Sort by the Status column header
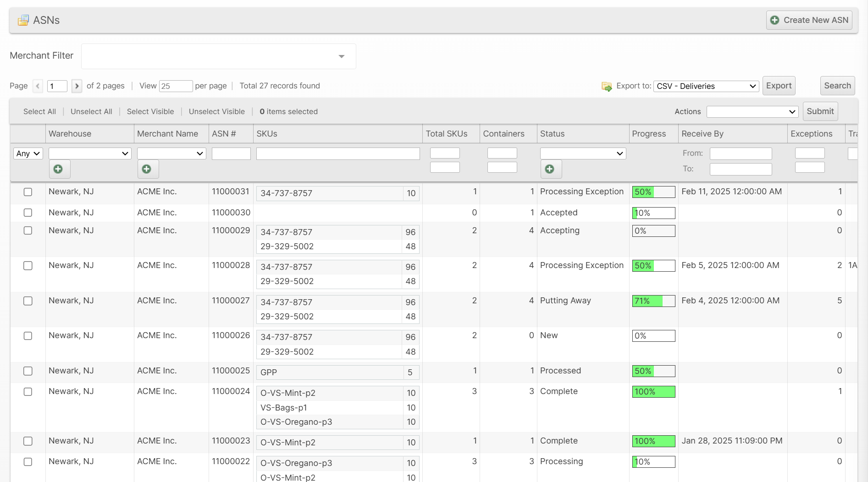 click(x=552, y=134)
